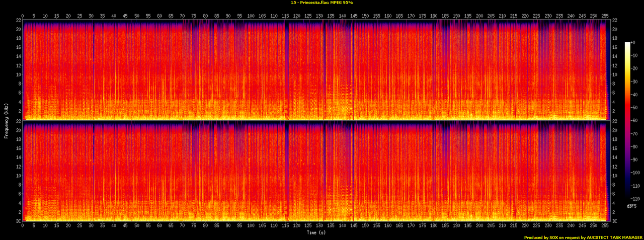The image size is (644, 240).
Task: Click '200' tick on the top time axis
Action: [479, 16]
